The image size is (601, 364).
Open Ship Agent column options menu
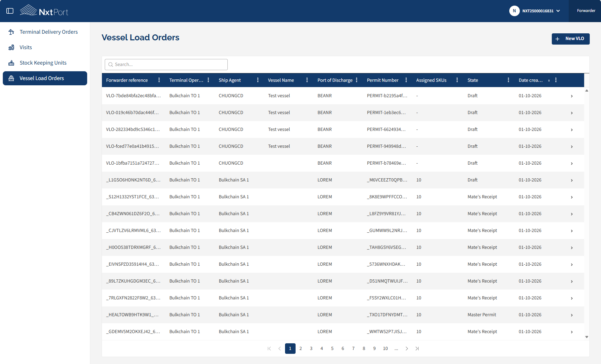click(x=258, y=80)
